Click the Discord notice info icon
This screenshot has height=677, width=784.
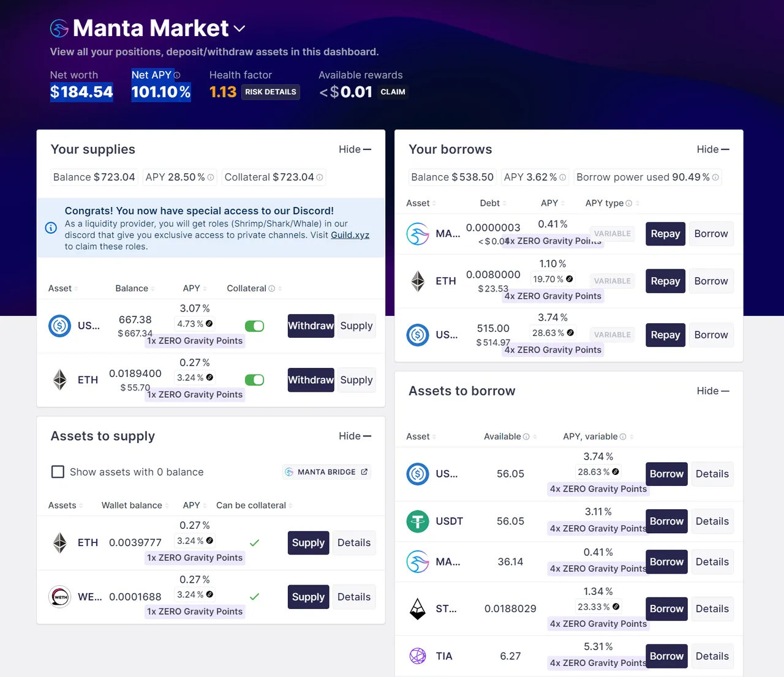(51, 228)
